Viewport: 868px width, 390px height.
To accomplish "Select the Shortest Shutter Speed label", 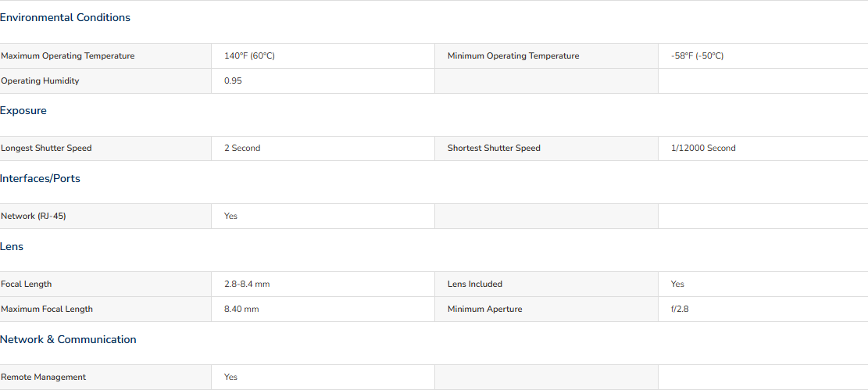I will [494, 148].
